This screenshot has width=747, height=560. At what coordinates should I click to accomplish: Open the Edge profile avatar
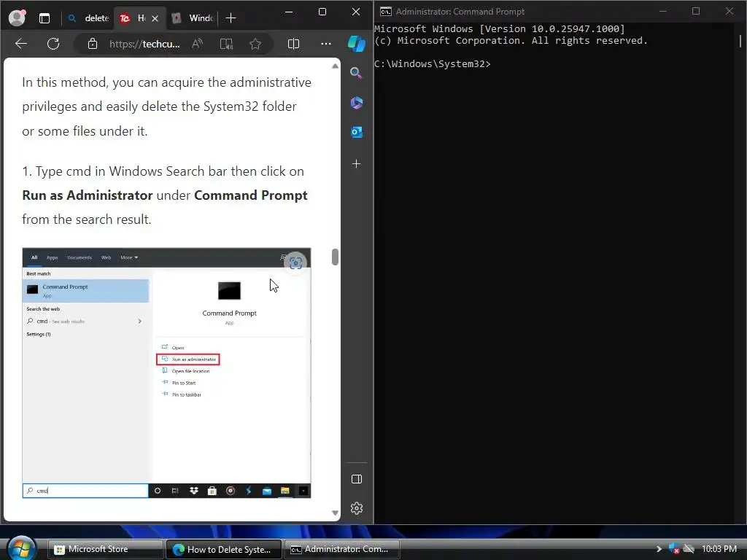(x=18, y=17)
